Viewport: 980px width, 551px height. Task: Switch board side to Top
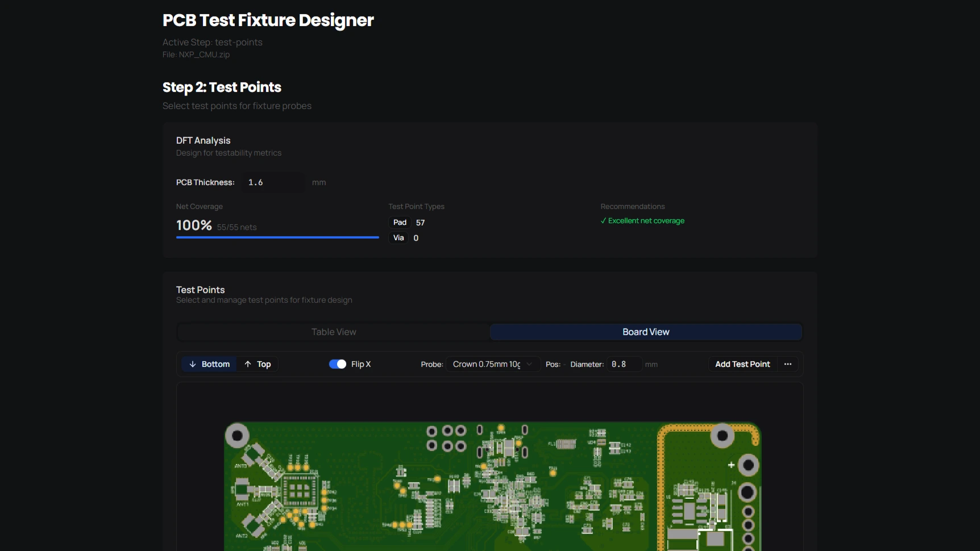(258, 364)
